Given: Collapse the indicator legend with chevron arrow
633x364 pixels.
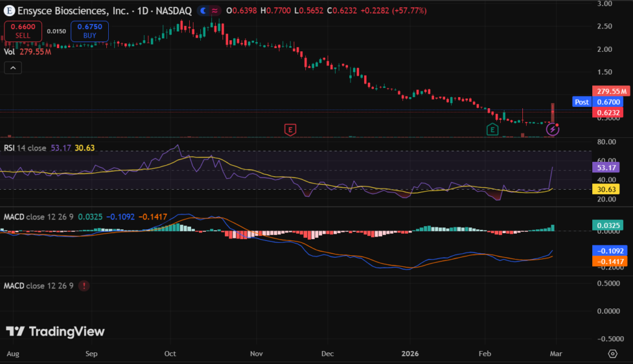Looking at the screenshot, I should 12,69.
